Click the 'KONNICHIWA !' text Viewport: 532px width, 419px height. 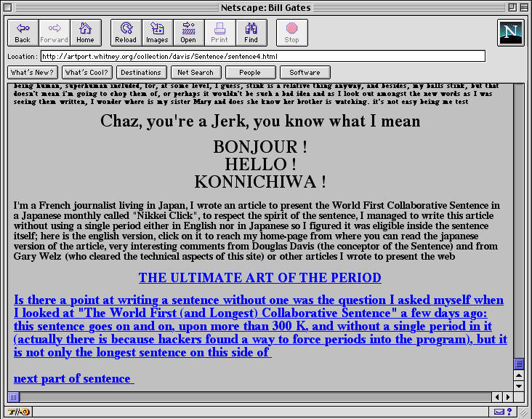click(260, 182)
